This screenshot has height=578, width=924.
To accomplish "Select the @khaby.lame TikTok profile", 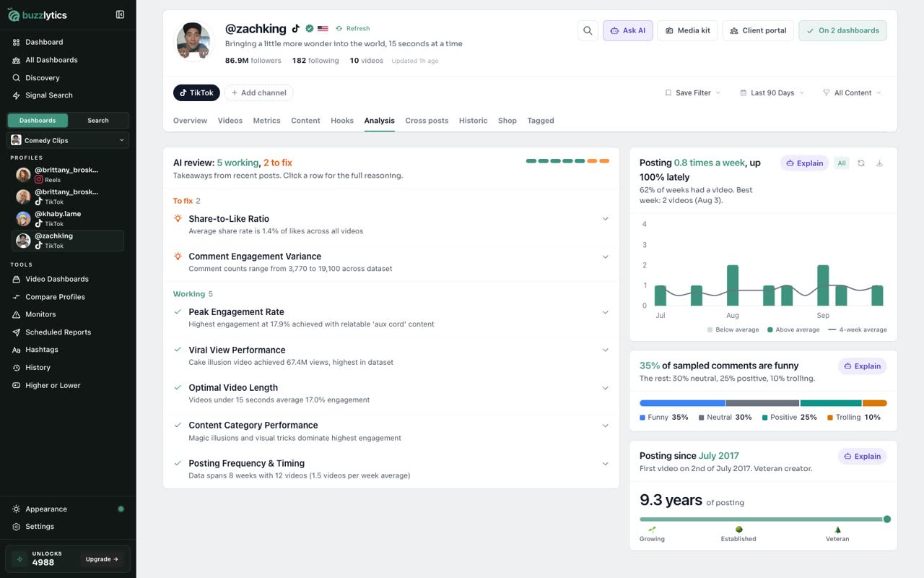I will [68, 219].
